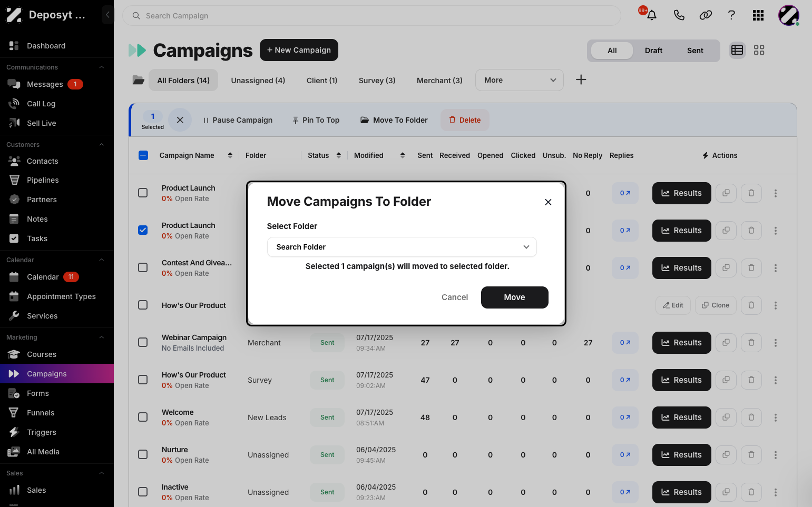Click Pause Campaign in selection bar
812x507 pixels.
238,120
